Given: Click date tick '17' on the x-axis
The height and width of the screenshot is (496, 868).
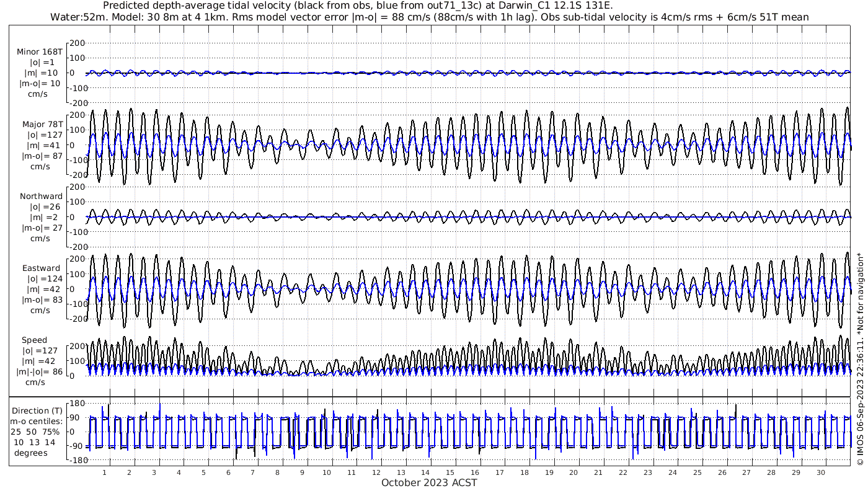Looking at the screenshot, I should point(500,472).
